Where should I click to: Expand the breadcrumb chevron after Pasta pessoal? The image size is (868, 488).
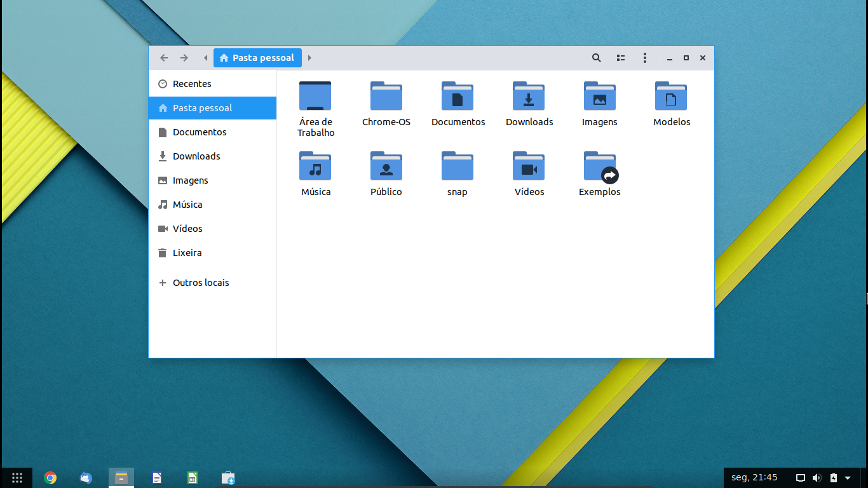pos(309,57)
